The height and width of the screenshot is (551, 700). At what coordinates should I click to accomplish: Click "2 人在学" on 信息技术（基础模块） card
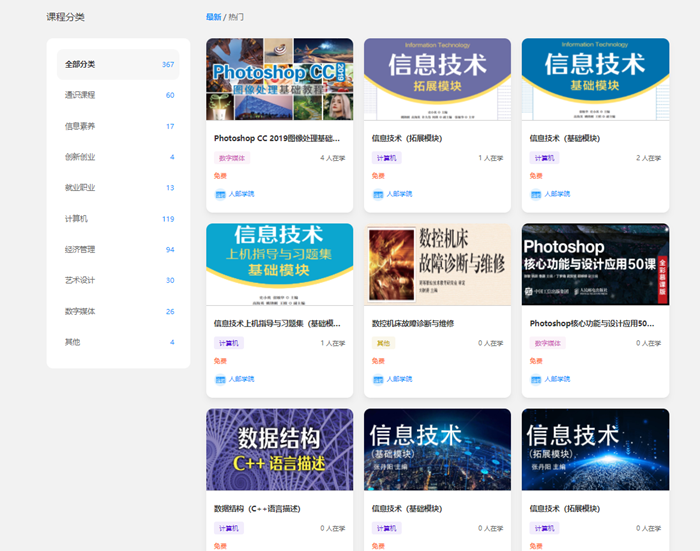pyautogui.click(x=649, y=158)
